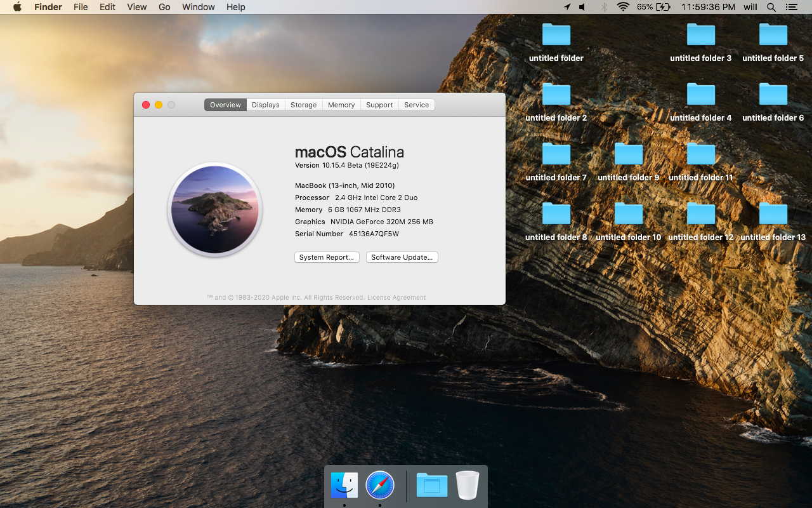The height and width of the screenshot is (508, 812).
Task: Click the version text 10.15.4 Beta
Action: 347,165
